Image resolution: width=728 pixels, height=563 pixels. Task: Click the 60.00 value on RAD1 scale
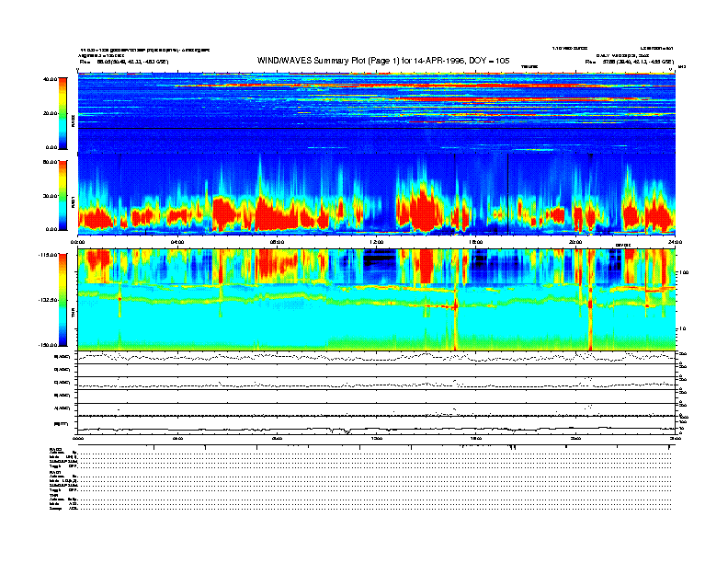[50, 162]
